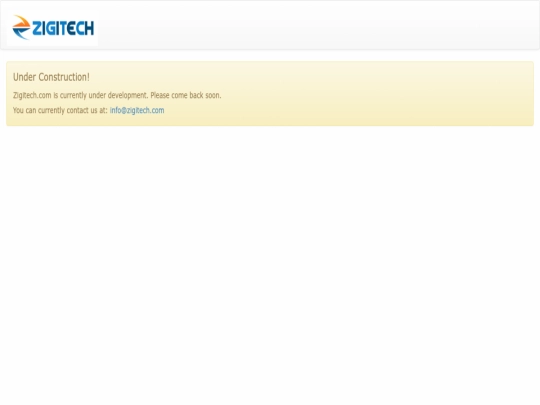The image size is (540, 405).
Task: Click the phrase 'currently under development'
Action: click(103, 95)
